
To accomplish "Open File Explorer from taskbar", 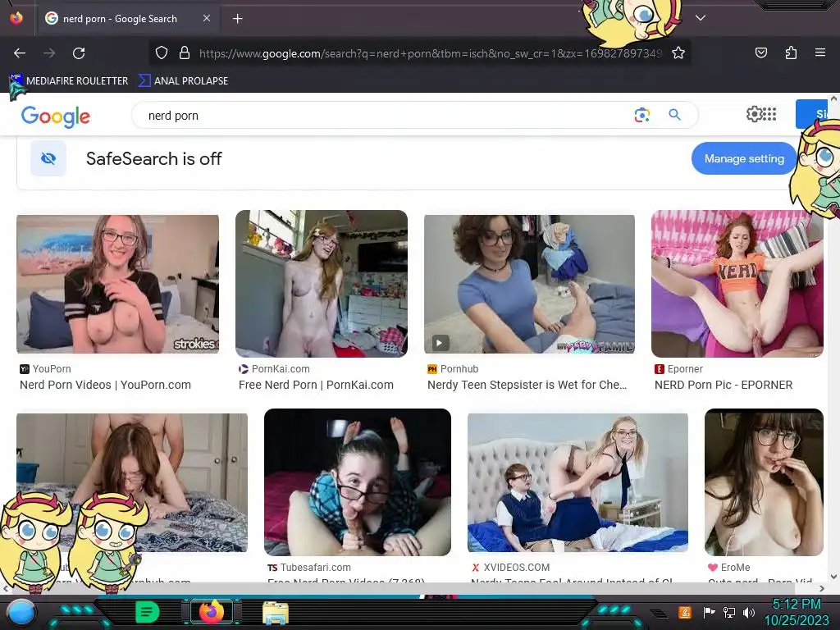I will (x=276, y=612).
